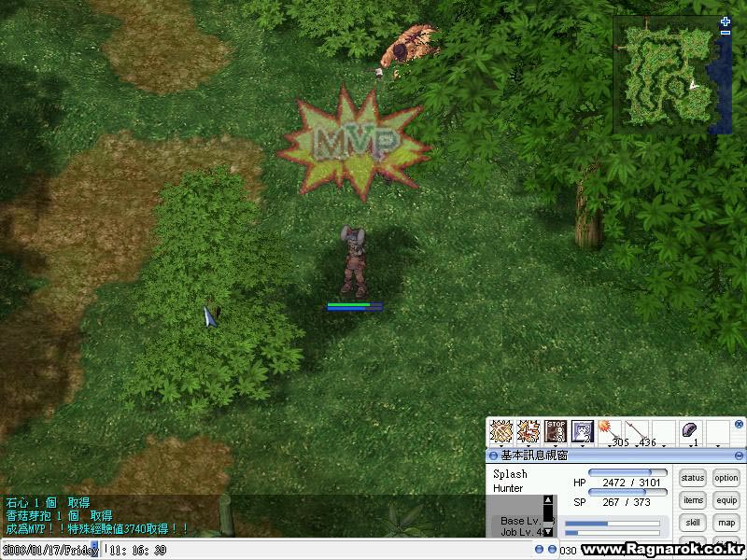
Task: Open the skill list
Action: click(x=692, y=523)
